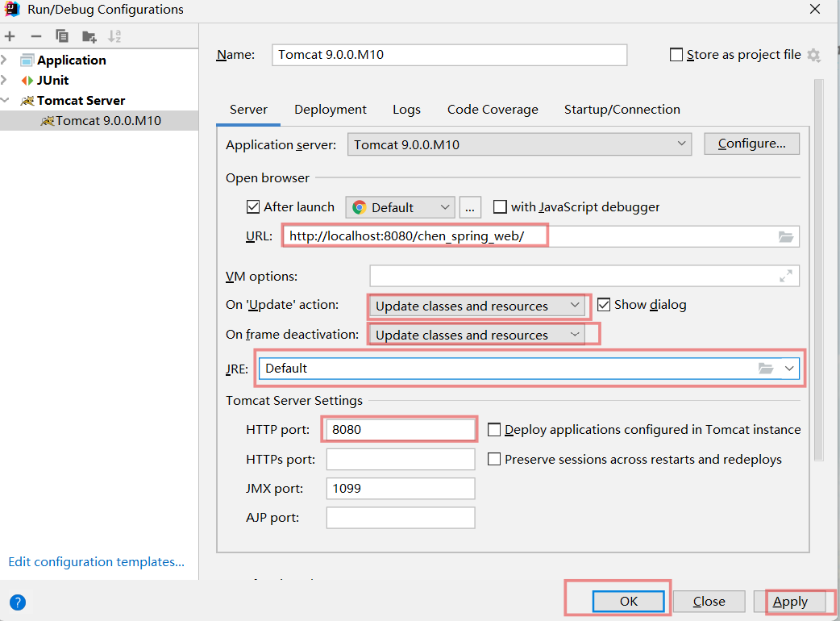The height and width of the screenshot is (621, 840).
Task: Click the OK button
Action: tap(629, 601)
